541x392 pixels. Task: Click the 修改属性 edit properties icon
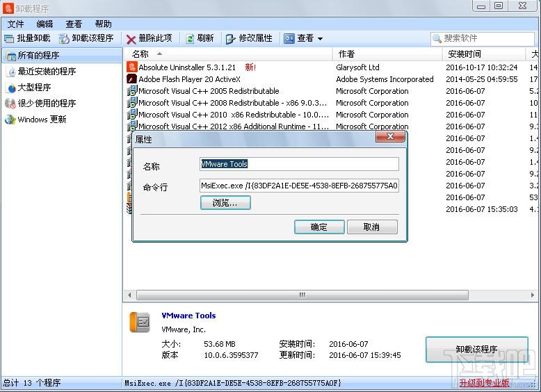(x=230, y=39)
